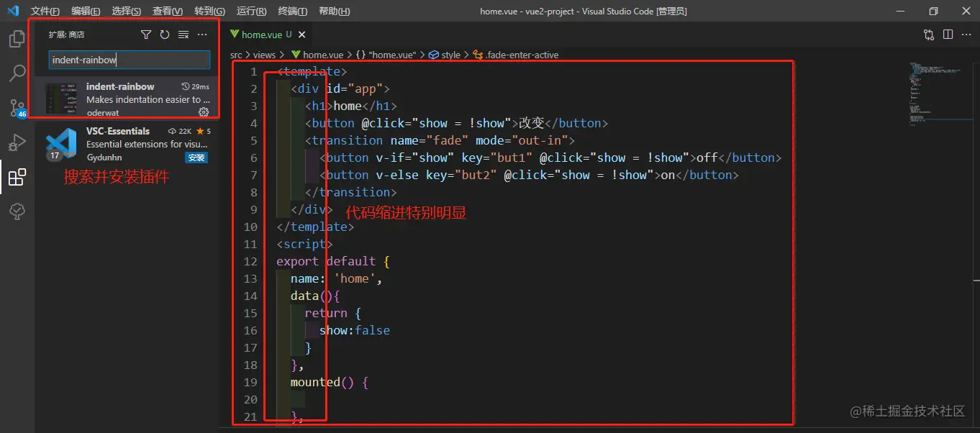Image resolution: width=980 pixels, height=433 pixels.
Task: Clear extensions search results icon
Action: (x=183, y=35)
